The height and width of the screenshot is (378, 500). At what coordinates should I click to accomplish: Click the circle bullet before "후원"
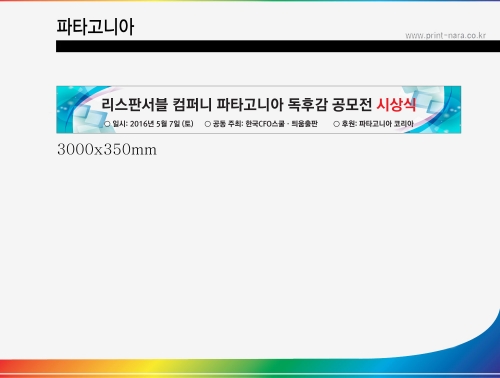pos(336,124)
